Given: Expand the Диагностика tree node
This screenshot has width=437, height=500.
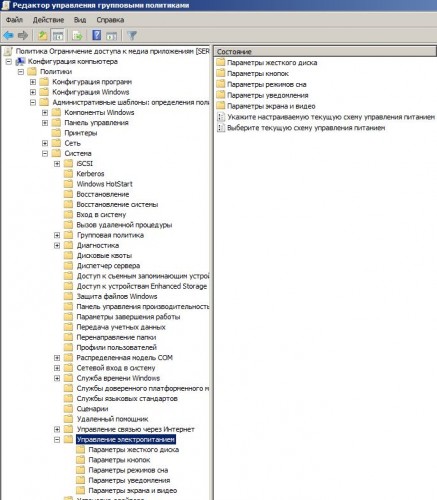Looking at the screenshot, I should point(57,245).
